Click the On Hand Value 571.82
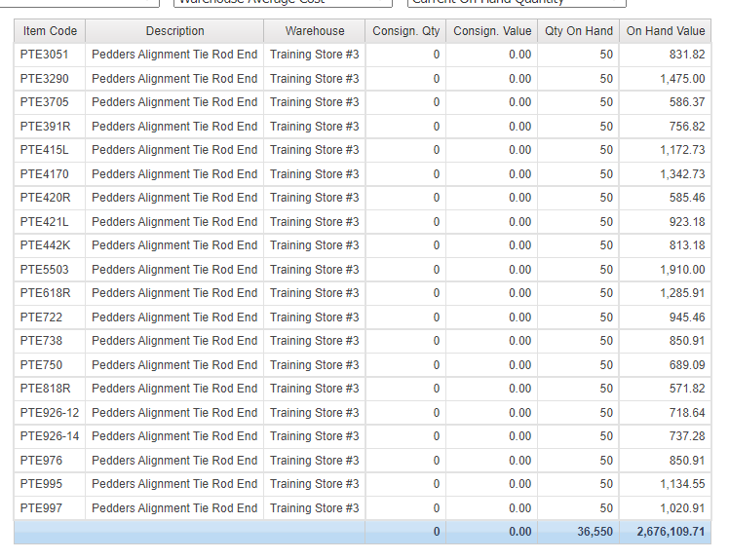Viewport: 729px width, 560px height. pyautogui.click(x=687, y=389)
